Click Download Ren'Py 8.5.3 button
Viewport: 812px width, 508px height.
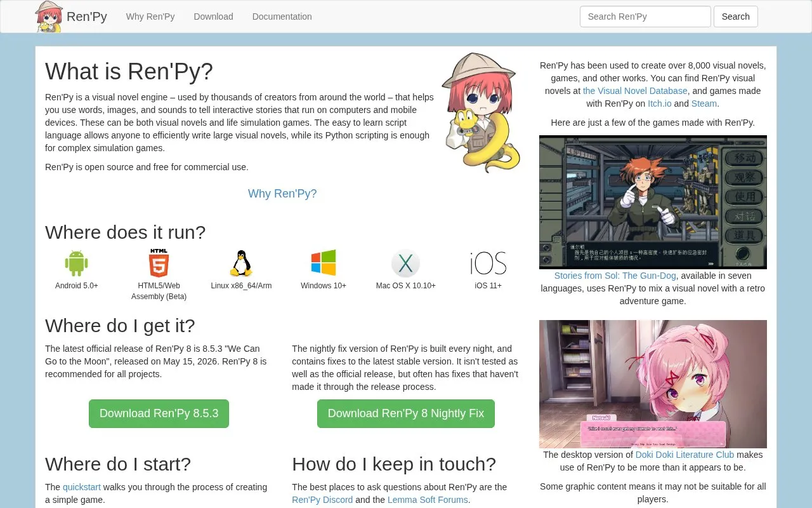(x=159, y=413)
